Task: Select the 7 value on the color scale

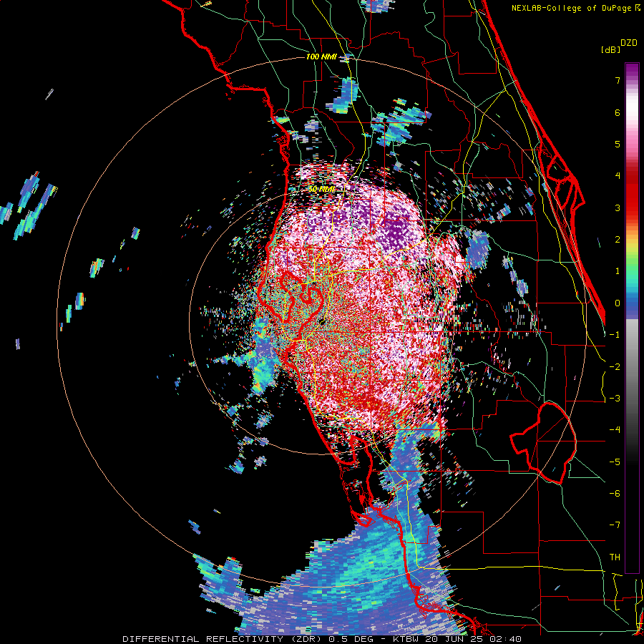Action: pos(618,80)
